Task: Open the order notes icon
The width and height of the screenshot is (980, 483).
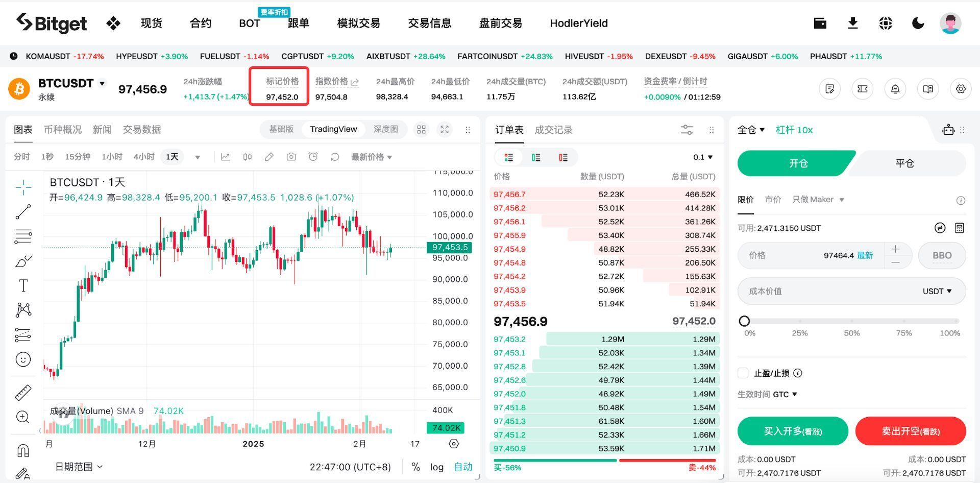Action: point(830,89)
